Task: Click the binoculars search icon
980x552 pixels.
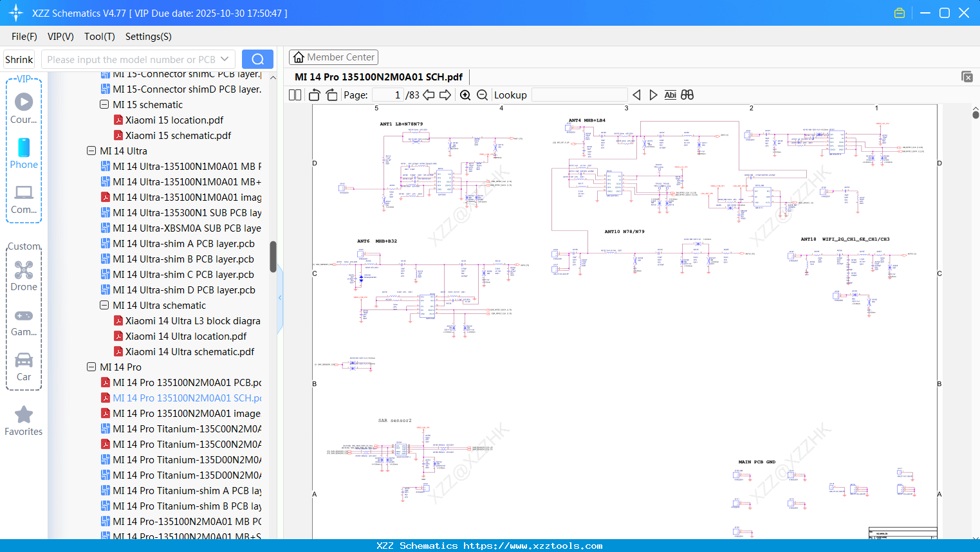Action: [687, 95]
